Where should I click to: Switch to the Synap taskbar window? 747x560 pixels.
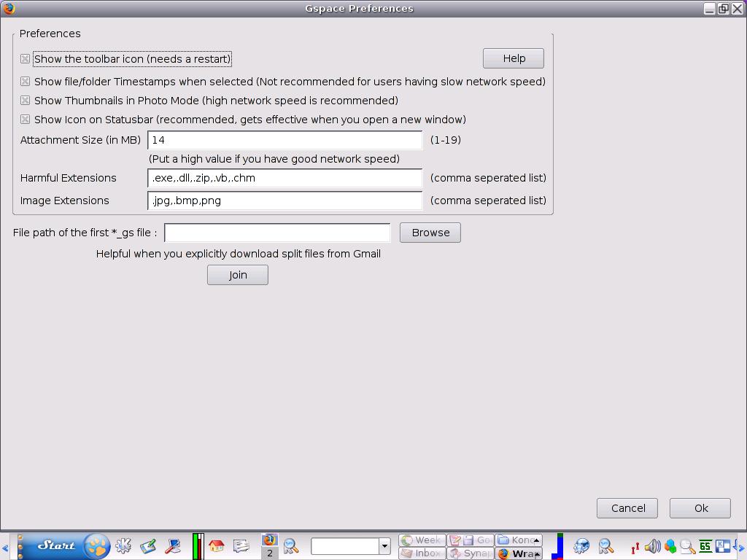click(x=471, y=553)
